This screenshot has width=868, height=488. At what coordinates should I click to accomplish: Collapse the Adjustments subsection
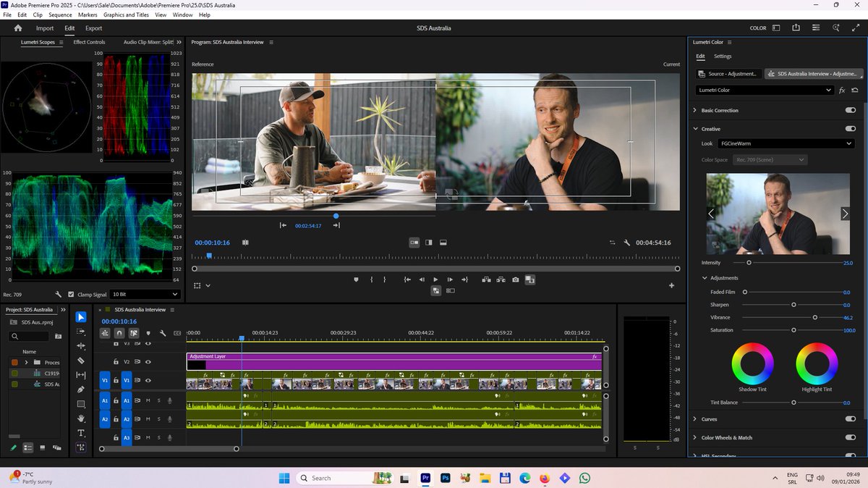tap(705, 278)
